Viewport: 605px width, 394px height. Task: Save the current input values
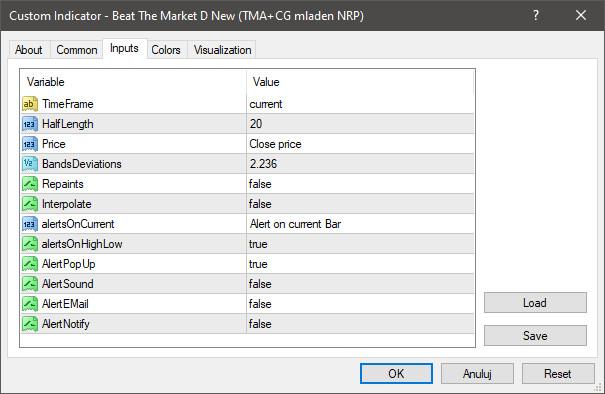tap(535, 335)
